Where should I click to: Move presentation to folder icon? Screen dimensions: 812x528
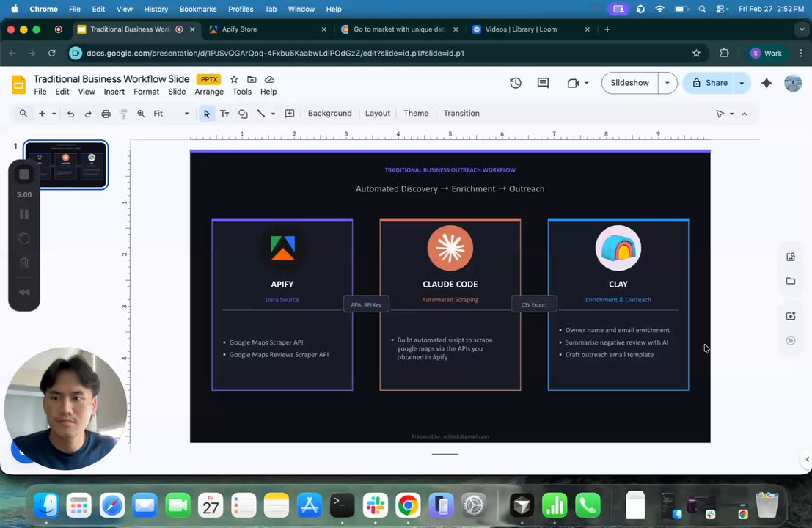tap(252, 79)
